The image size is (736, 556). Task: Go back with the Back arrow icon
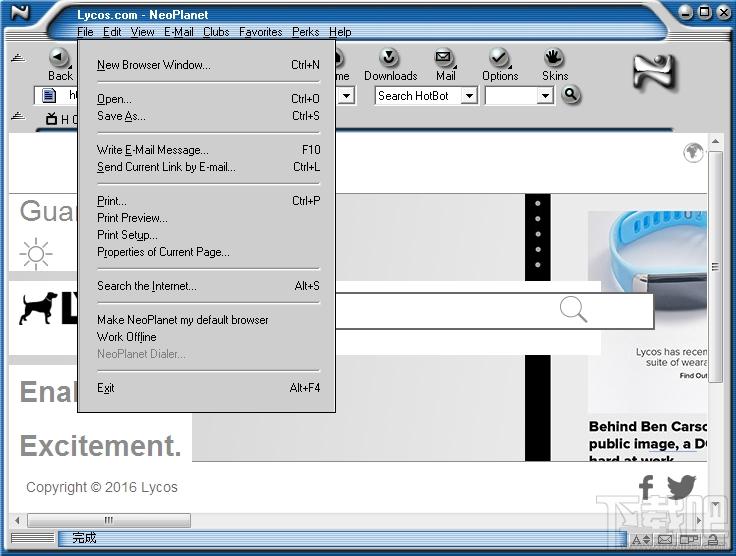(x=59, y=58)
